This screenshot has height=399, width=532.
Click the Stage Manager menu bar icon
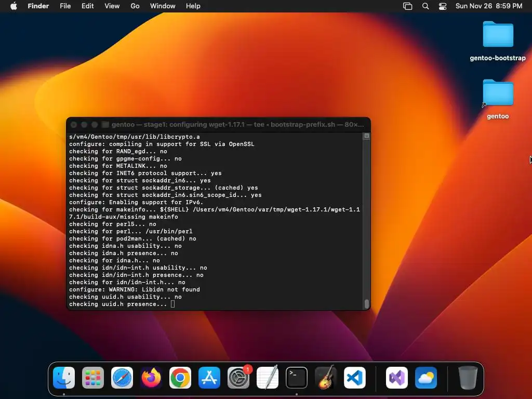pyautogui.click(x=407, y=6)
